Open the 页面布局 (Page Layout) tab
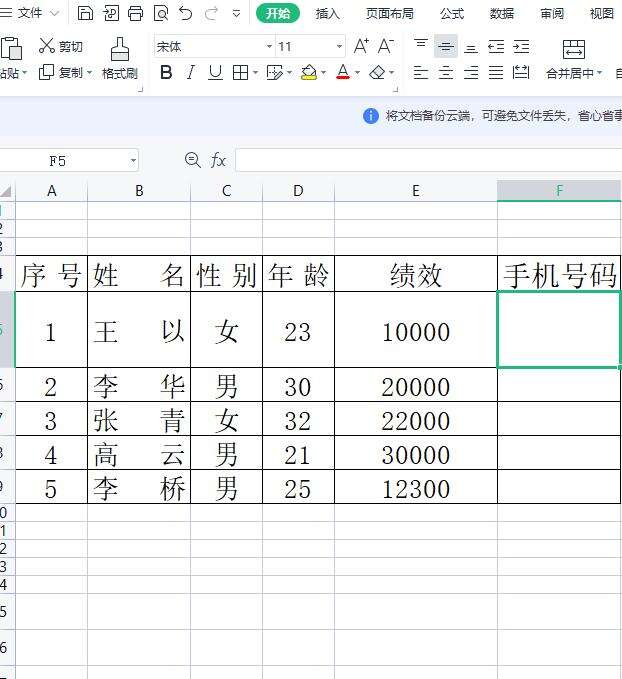 [389, 13]
